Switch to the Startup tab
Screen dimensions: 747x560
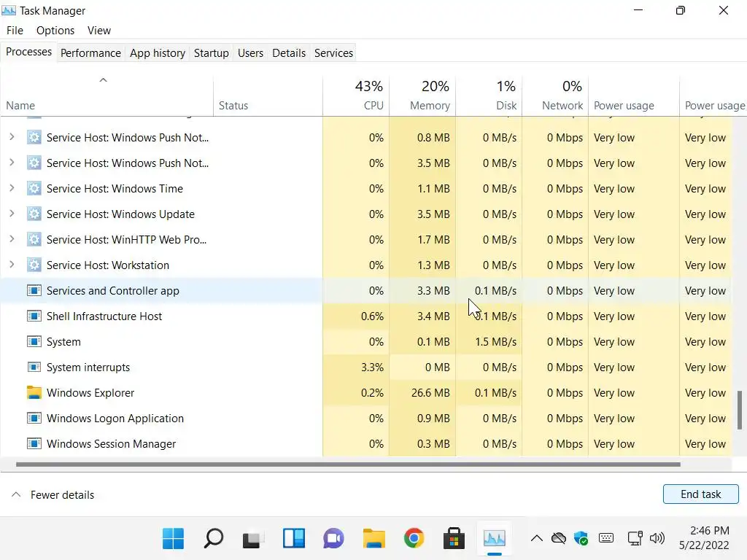[x=211, y=52]
